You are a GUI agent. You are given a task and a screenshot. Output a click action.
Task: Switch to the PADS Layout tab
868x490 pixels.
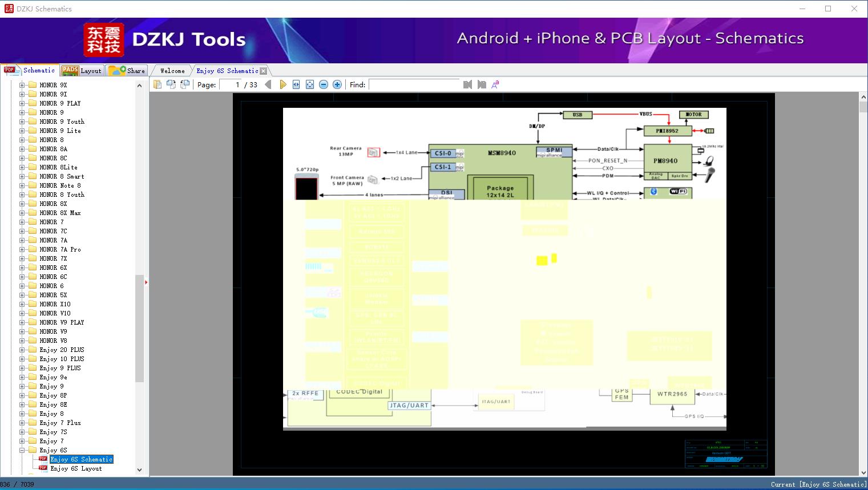82,71
